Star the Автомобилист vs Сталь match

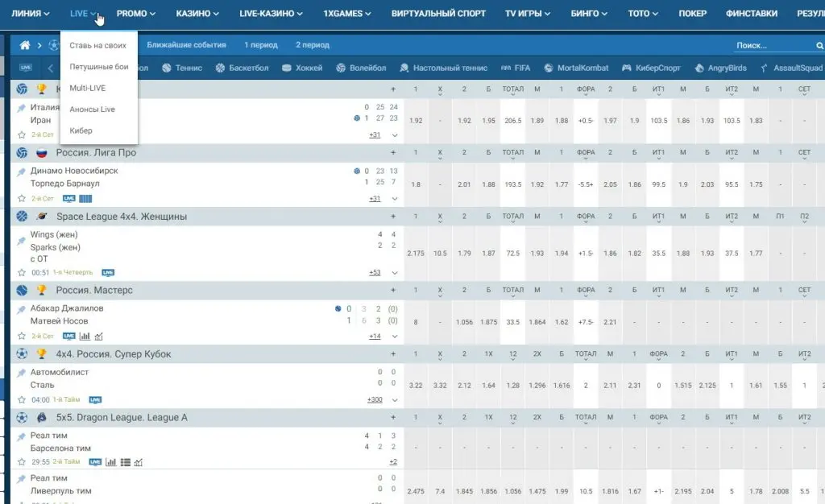(x=22, y=399)
